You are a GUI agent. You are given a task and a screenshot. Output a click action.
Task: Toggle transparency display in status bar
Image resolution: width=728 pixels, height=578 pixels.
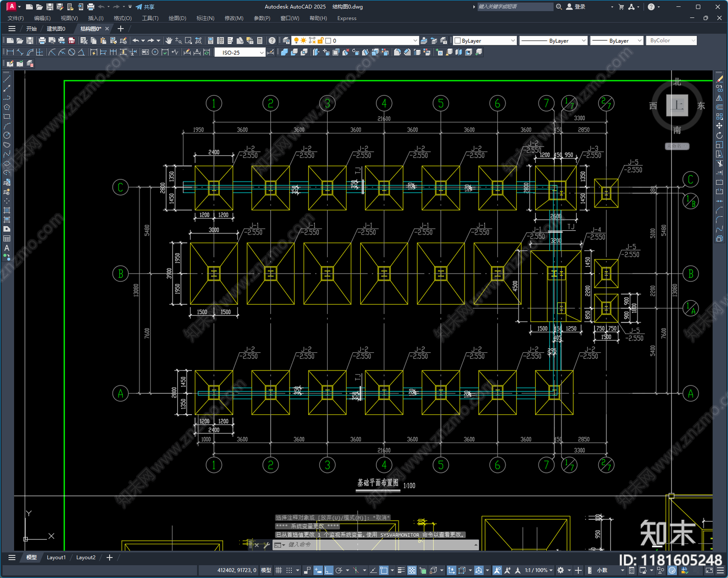412,570
